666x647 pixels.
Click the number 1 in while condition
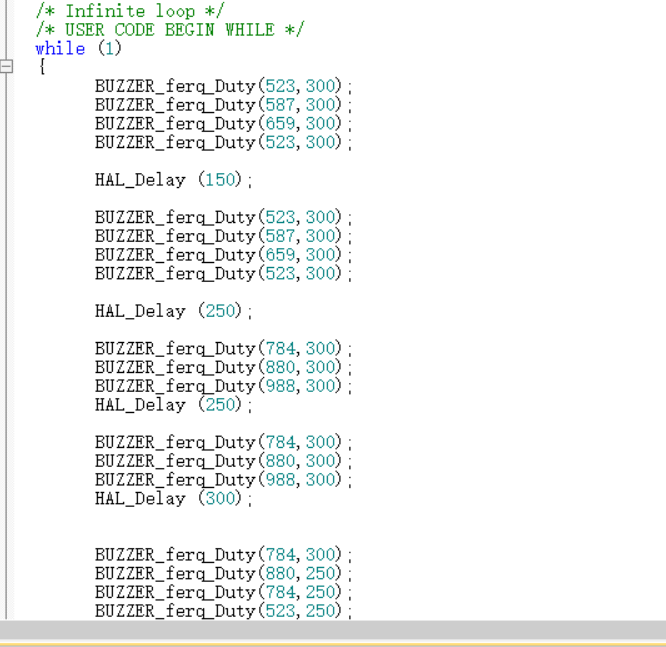coord(109,49)
